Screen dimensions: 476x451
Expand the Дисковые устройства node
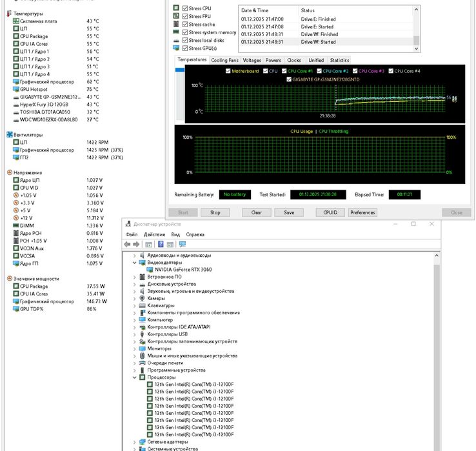[x=135, y=285]
